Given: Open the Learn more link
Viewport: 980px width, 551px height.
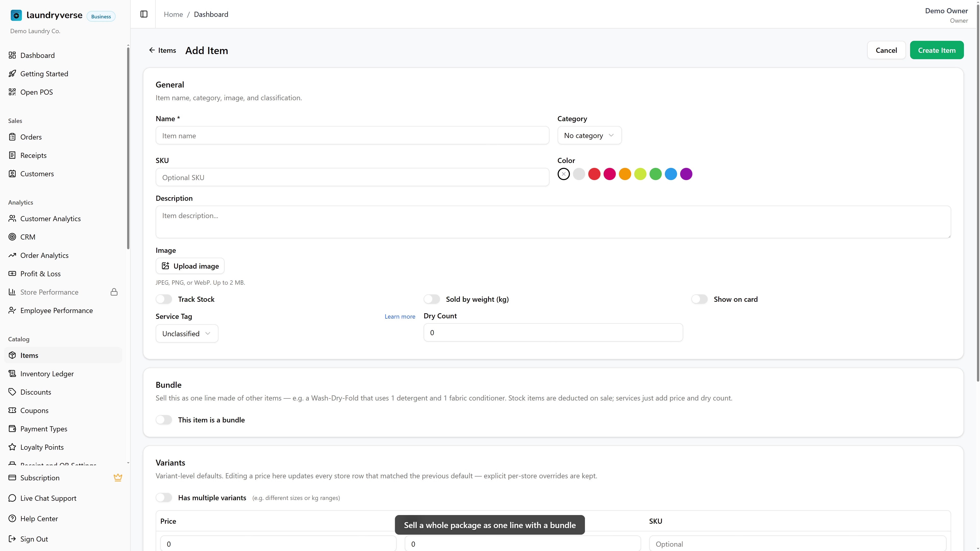Looking at the screenshot, I should (400, 316).
